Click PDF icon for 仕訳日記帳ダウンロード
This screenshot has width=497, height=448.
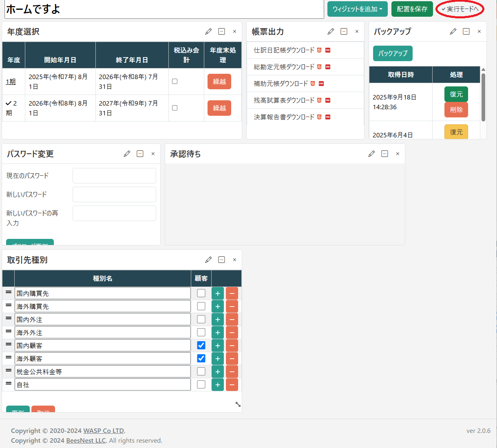point(328,50)
